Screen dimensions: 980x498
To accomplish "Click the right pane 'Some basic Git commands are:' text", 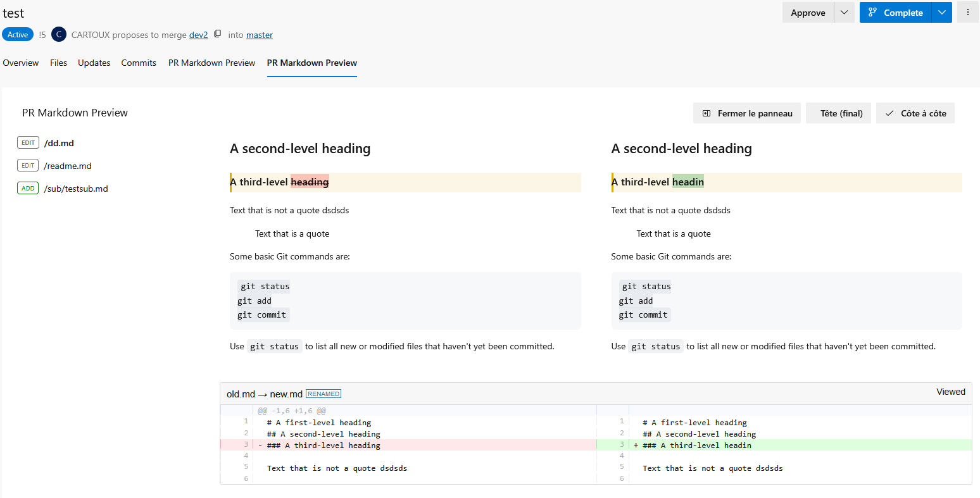I will click(671, 256).
